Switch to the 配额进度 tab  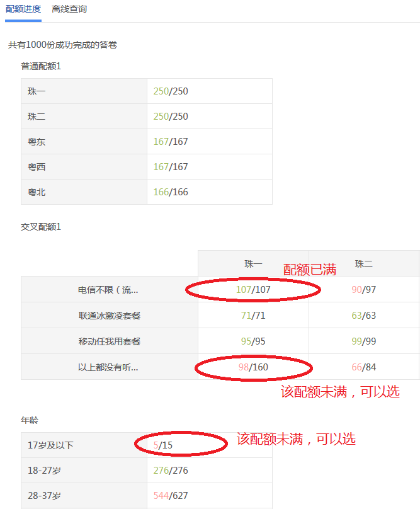[23, 9]
